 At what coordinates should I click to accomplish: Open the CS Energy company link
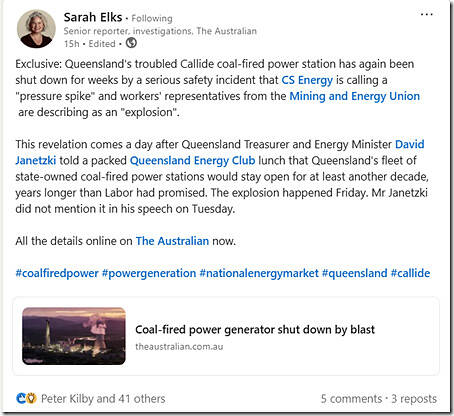(307, 80)
